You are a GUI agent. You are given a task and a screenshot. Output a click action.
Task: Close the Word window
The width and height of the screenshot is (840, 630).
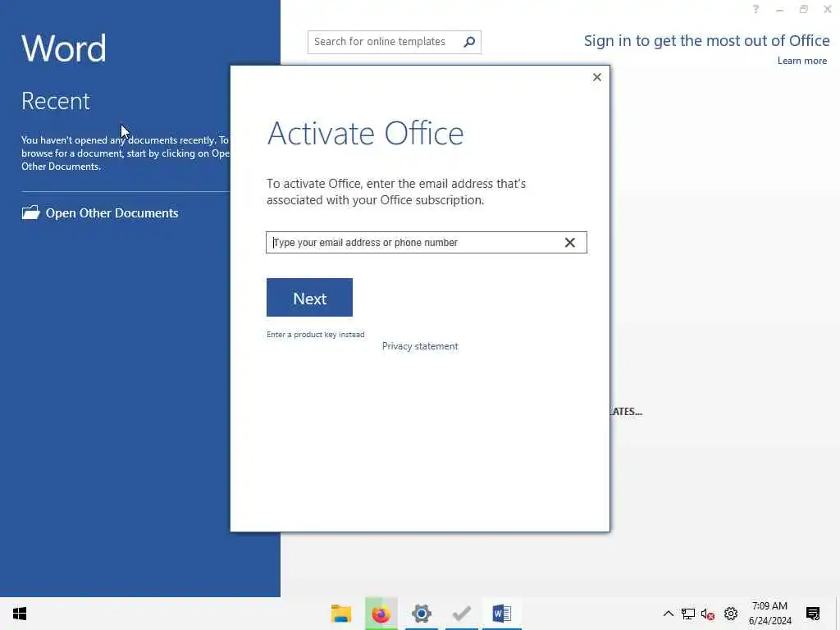pyautogui.click(x=827, y=9)
